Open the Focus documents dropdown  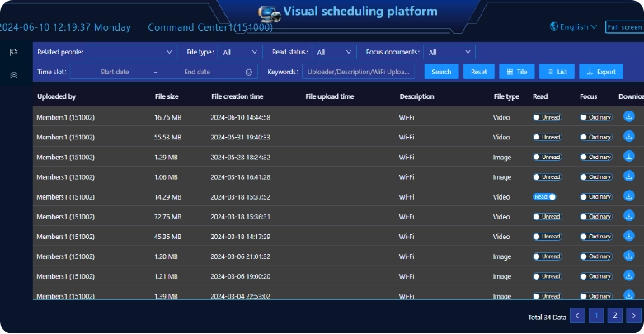(x=449, y=52)
